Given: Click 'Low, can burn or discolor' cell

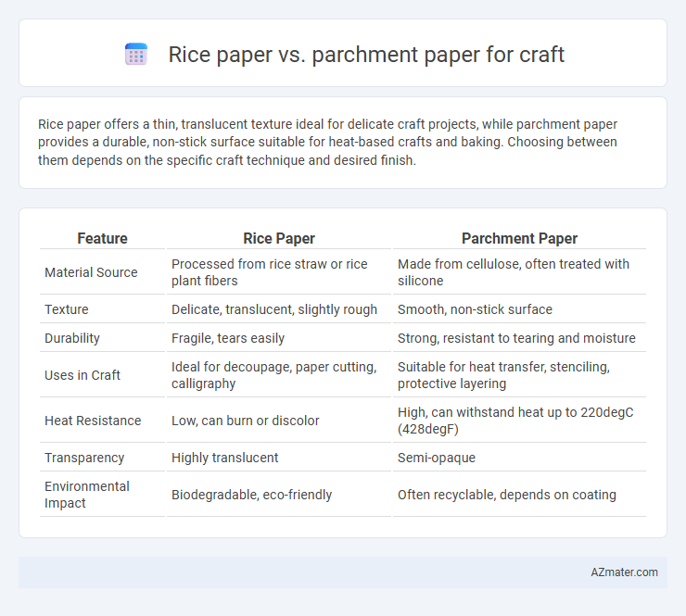Looking at the screenshot, I should point(246,421).
